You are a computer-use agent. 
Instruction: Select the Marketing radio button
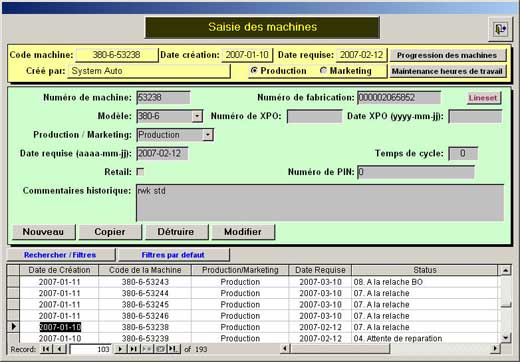[323, 70]
